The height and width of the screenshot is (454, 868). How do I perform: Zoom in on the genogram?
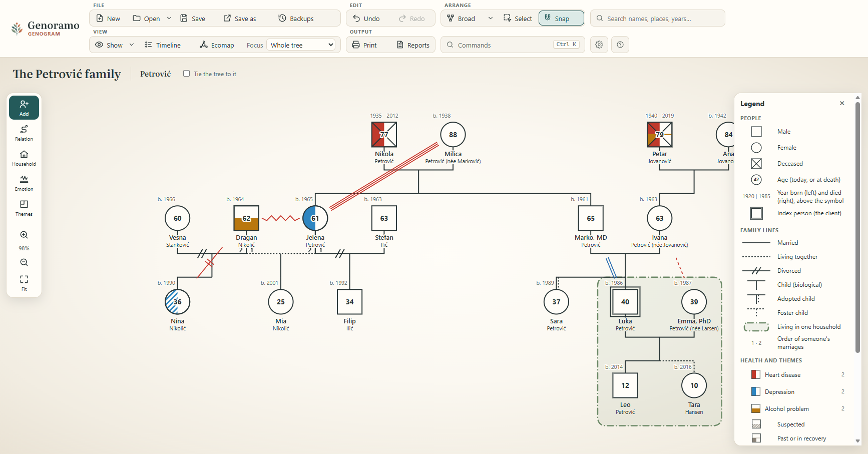point(24,235)
